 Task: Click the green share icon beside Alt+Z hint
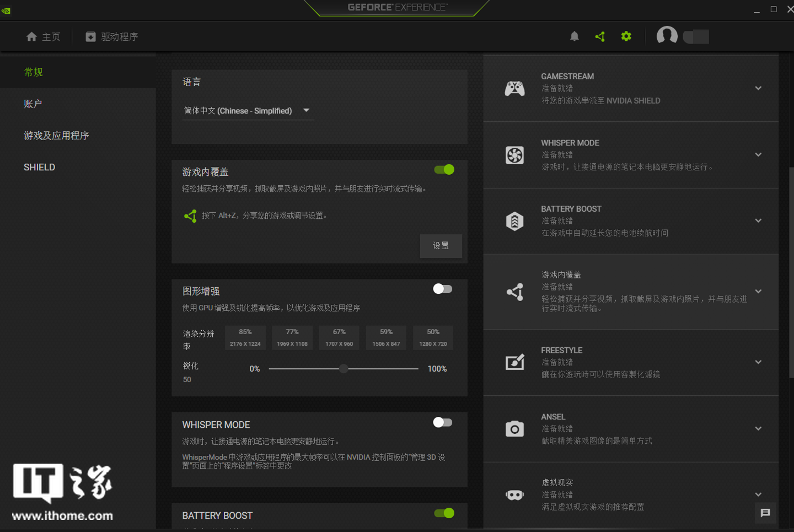click(x=190, y=216)
